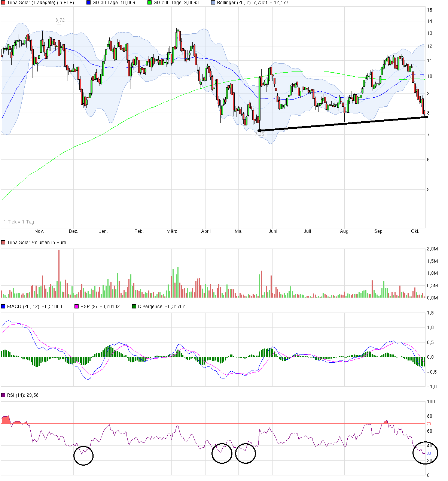This screenshot has height=481, width=448.
Task: Click the 'GD 38 Tage: 10,066' label
Action: 114,3
